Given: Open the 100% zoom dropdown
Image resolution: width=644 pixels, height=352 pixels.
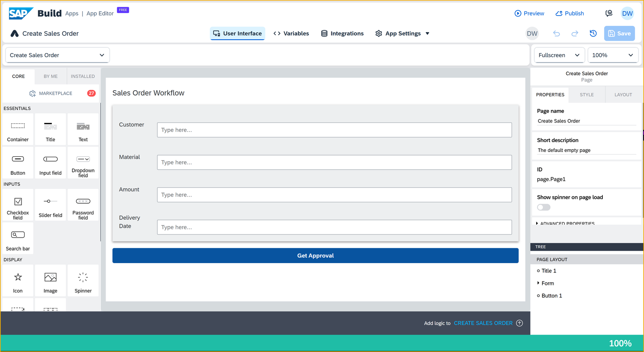Looking at the screenshot, I should (613, 55).
